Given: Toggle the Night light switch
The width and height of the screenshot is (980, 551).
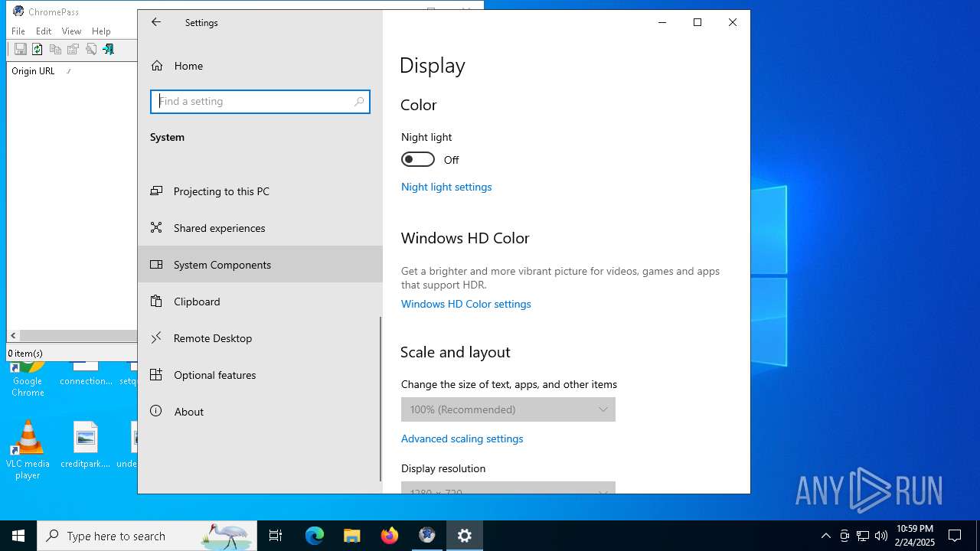Looking at the screenshot, I should tap(418, 159).
